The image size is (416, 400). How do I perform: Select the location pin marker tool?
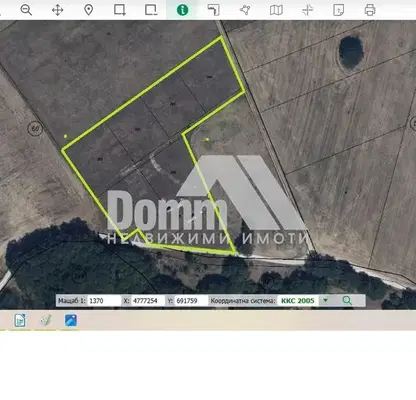(88, 10)
